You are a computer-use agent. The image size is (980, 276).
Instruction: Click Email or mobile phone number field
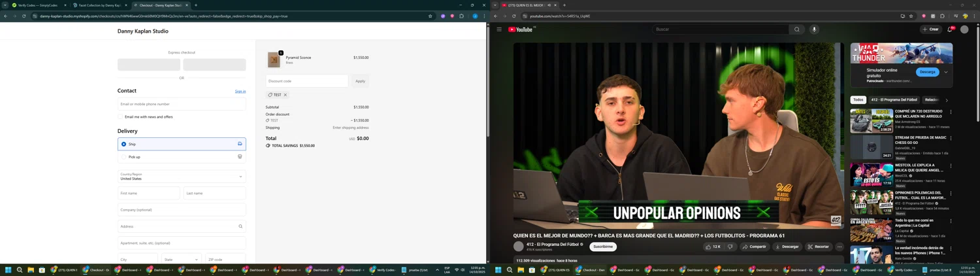coord(182,104)
